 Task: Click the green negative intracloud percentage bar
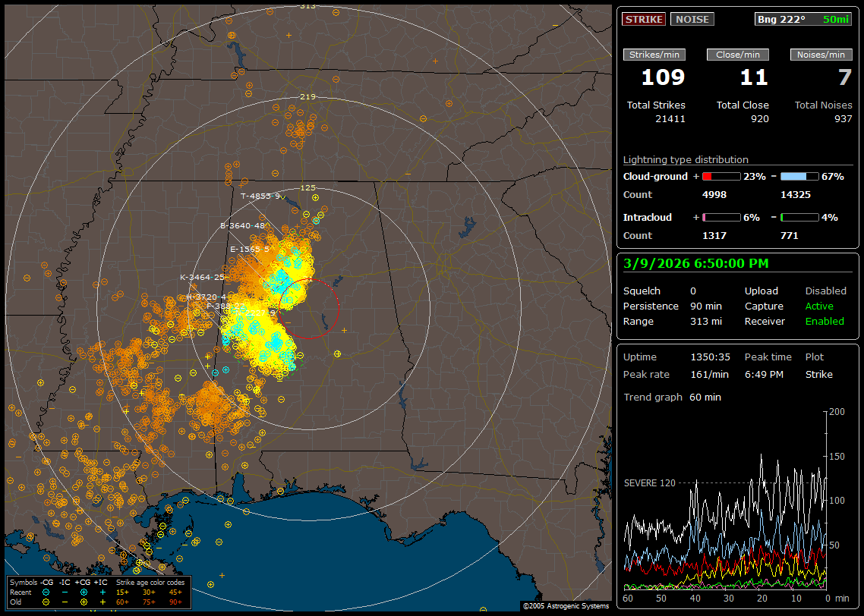pos(799,217)
